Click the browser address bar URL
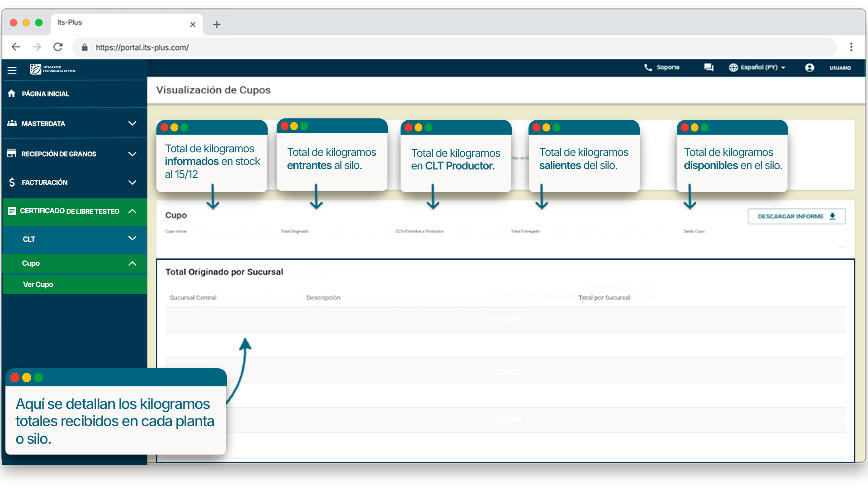Screen dimensions: 868x488 pos(142,47)
